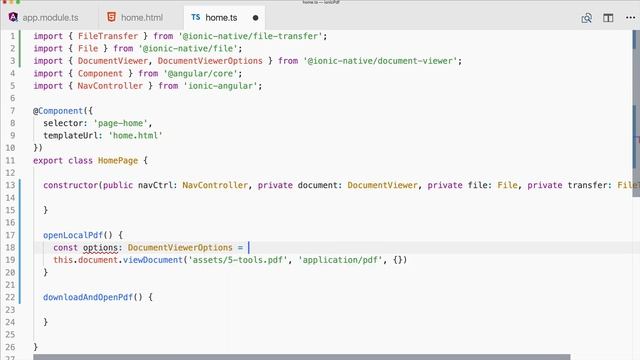The width and height of the screenshot is (640, 360).
Task: Click the horizontal scrollbar at the bottom
Action: coord(302,357)
